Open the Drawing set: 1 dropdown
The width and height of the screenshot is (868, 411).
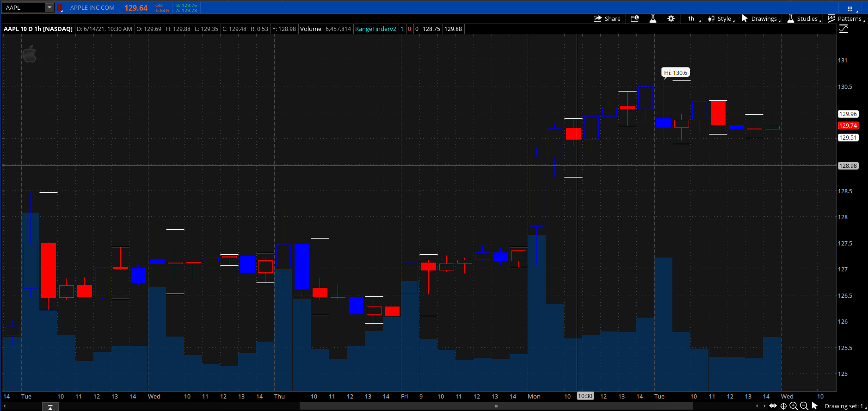pos(845,406)
